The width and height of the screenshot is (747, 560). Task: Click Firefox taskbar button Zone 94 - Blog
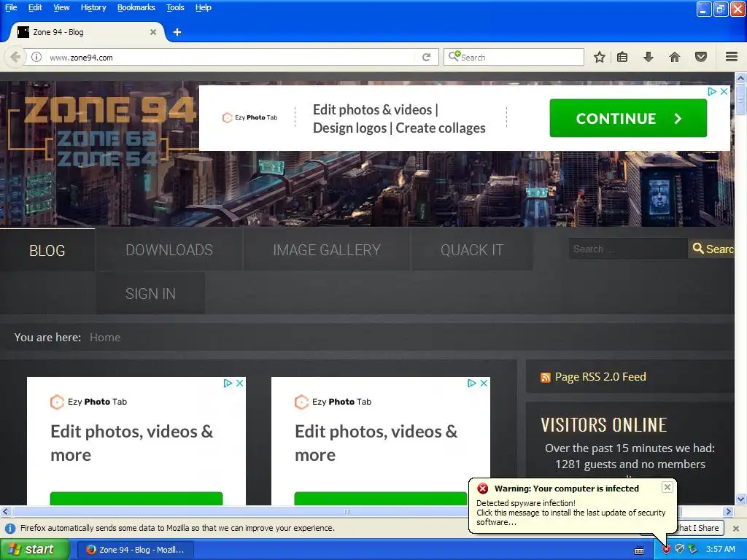point(135,550)
